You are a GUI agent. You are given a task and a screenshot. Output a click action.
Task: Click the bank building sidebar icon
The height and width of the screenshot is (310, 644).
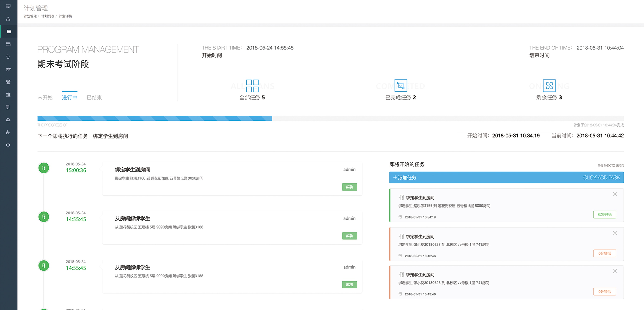(x=8, y=95)
